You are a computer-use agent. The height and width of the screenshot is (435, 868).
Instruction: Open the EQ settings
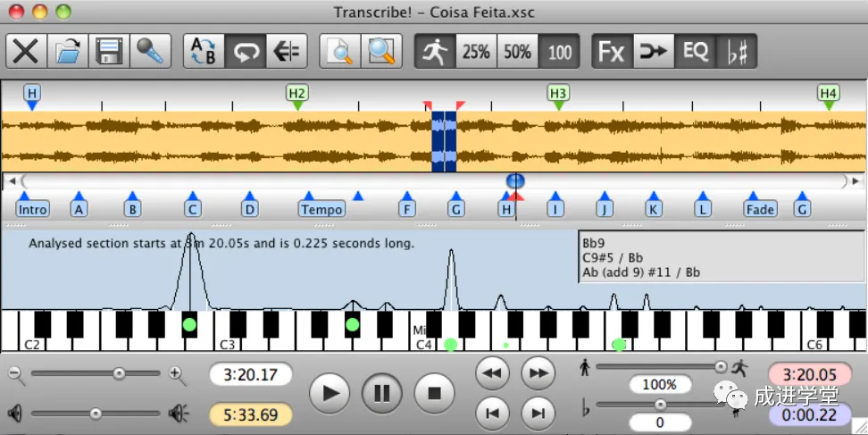point(696,52)
